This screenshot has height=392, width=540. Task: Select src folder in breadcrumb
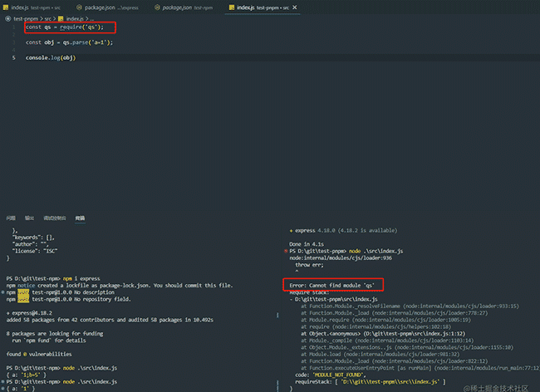pyautogui.click(x=48, y=18)
